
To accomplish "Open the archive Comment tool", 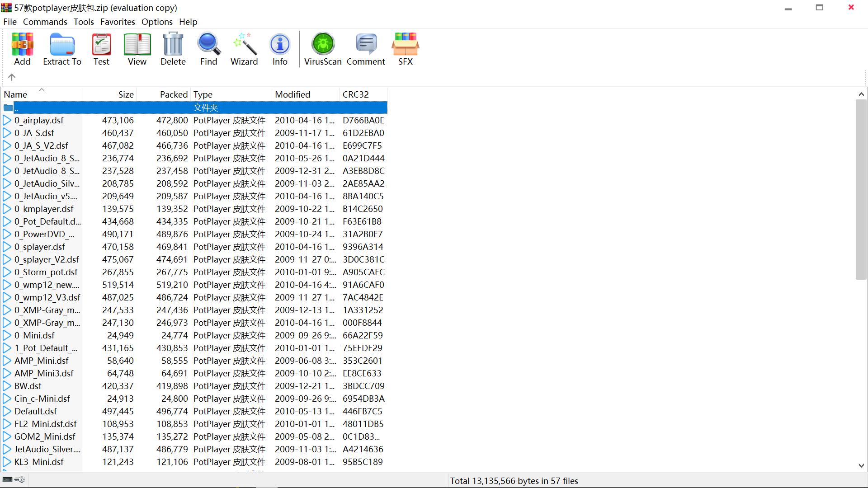I will coord(366,49).
